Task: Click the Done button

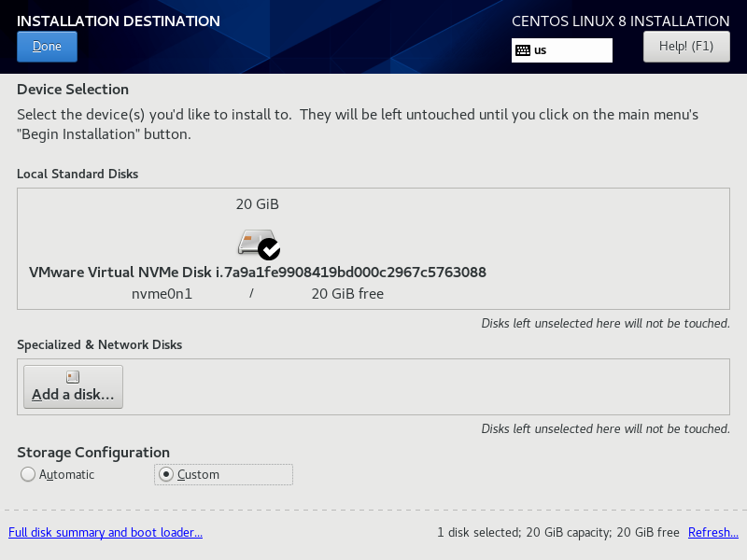Action: pyautogui.click(x=47, y=47)
